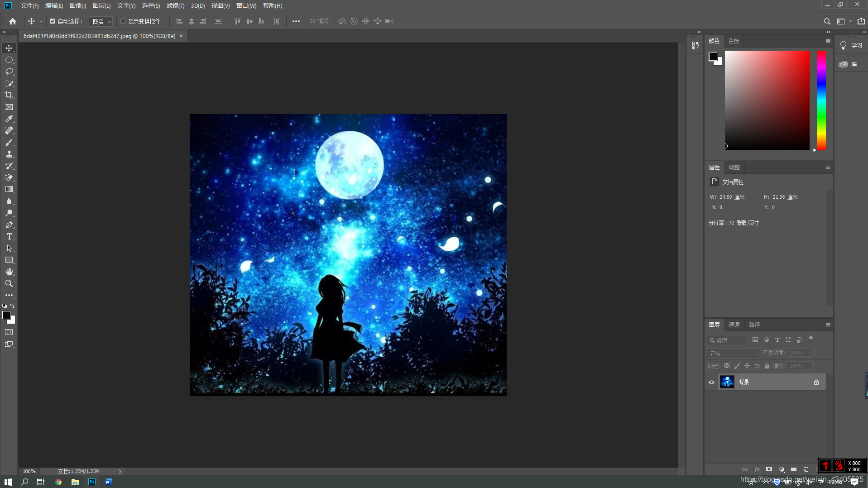This screenshot has width=868, height=488.
Task: Select the Healing Brush tool
Action: tap(9, 130)
